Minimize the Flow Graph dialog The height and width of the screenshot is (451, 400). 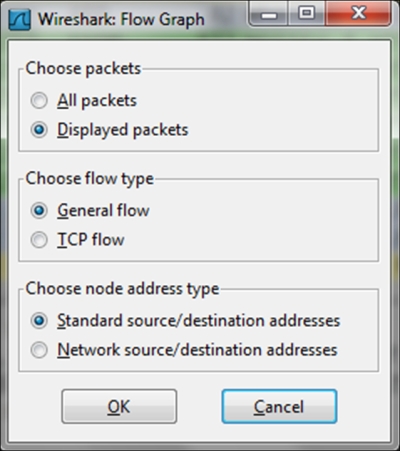(x=269, y=14)
